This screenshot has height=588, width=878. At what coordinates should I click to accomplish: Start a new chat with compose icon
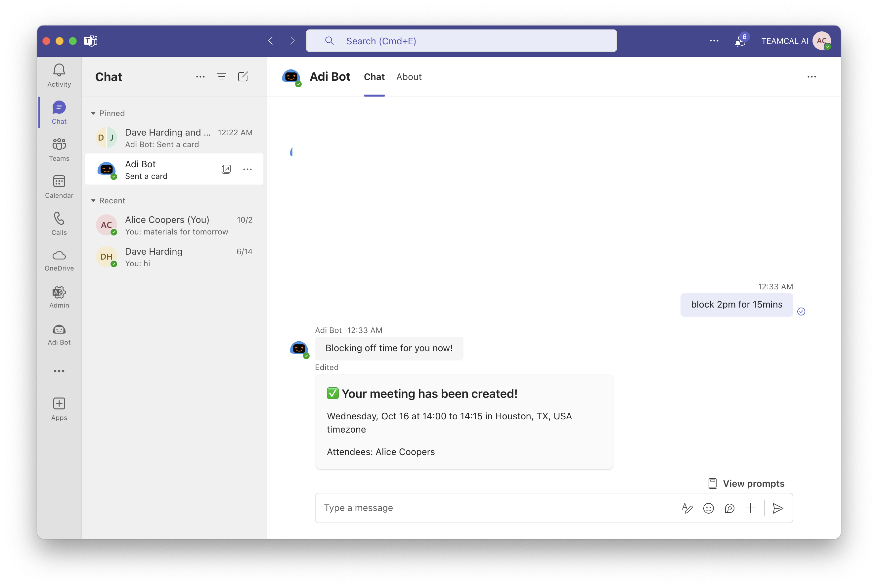(x=243, y=76)
